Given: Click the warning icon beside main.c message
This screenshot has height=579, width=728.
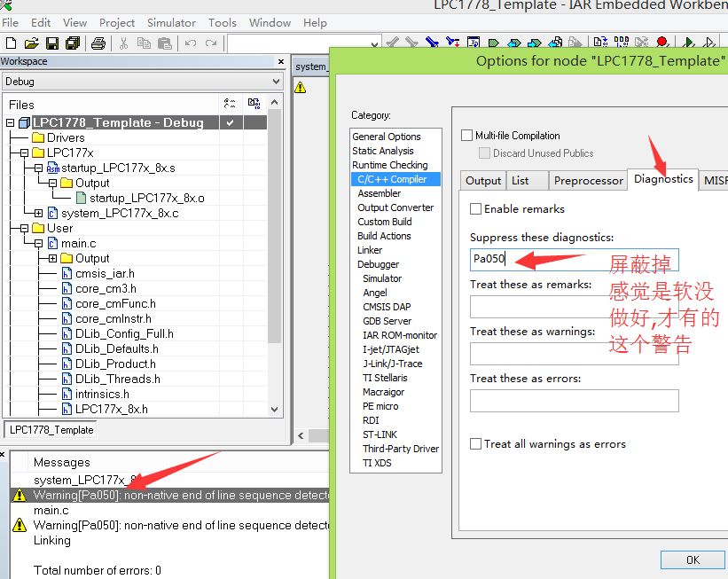Looking at the screenshot, I should click(20, 525).
